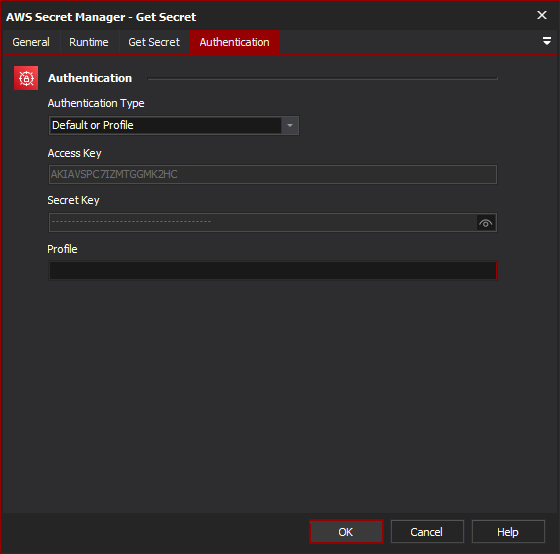Expand the Authentication Type dropdown arrow
This screenshot has height=554, width=560.
pyautogui.click(x=290, y=125)
